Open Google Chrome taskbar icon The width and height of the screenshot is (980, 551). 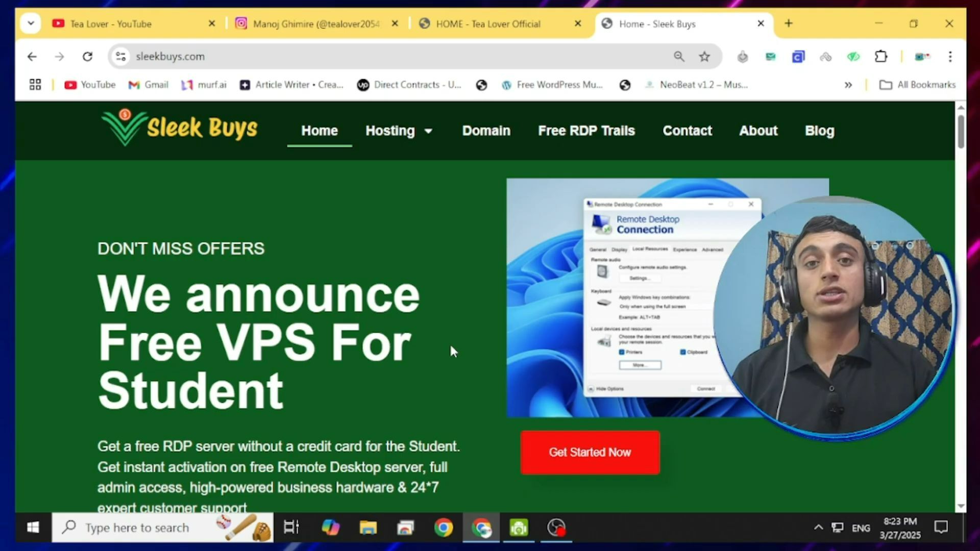pos(444,528)
